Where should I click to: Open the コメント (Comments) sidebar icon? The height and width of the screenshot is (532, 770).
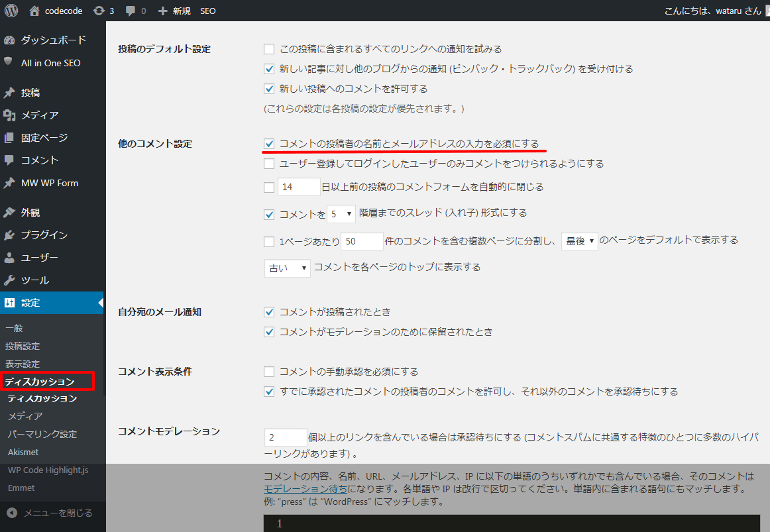tap(8, 160)
